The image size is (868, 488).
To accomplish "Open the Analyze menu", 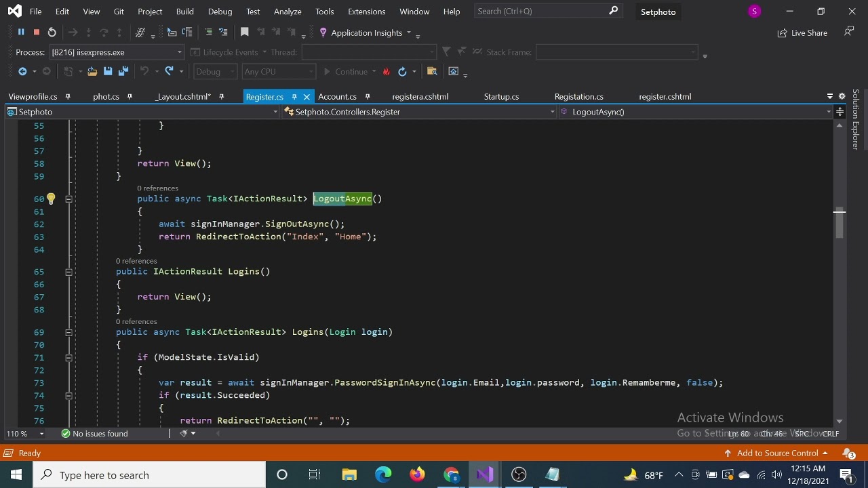I will click(288, 12).
